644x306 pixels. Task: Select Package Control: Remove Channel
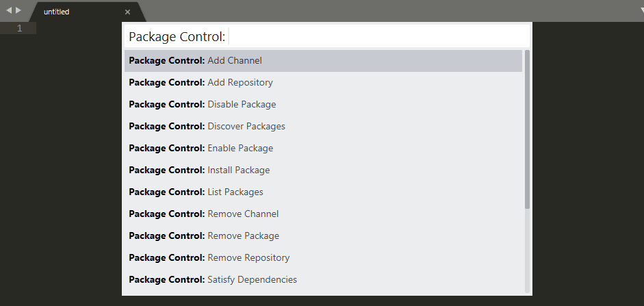tap(323, 214)
